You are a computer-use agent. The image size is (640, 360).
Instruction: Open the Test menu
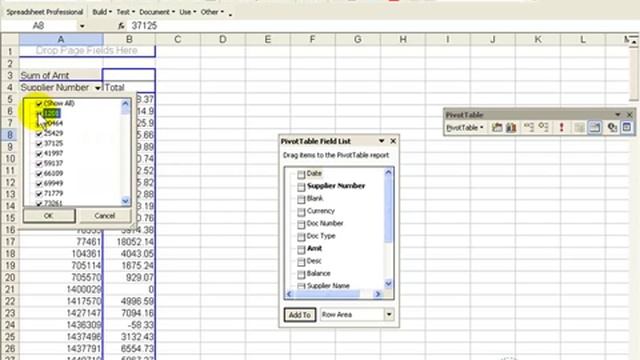point(125,12)
